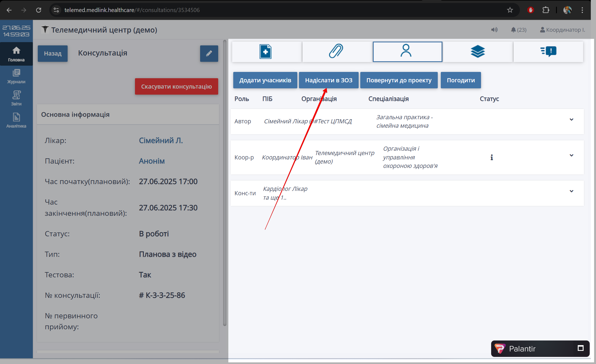Open Звіти section in sidebar

(x=16, y=99)
